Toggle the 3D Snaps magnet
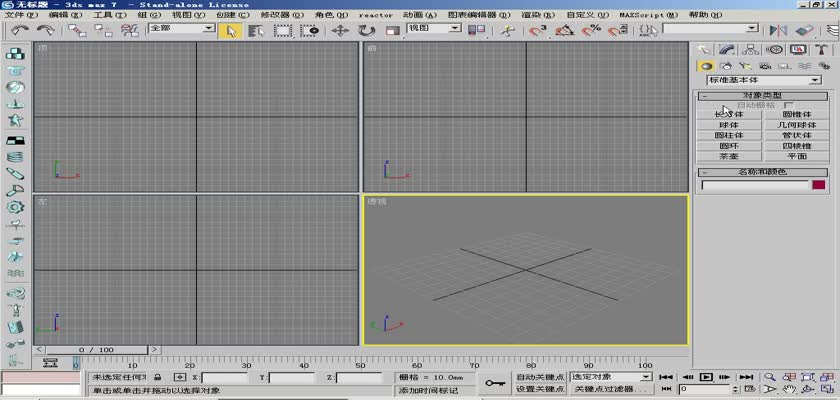 pyautogui.click(x=537, y=31)
